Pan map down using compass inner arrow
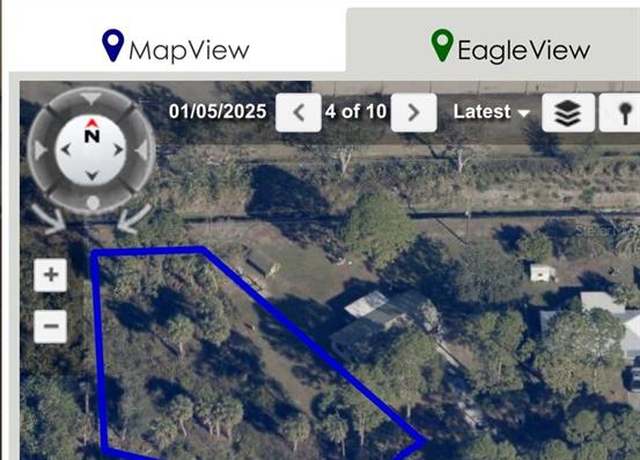This screenshot has width=640, height=460. 92,176
